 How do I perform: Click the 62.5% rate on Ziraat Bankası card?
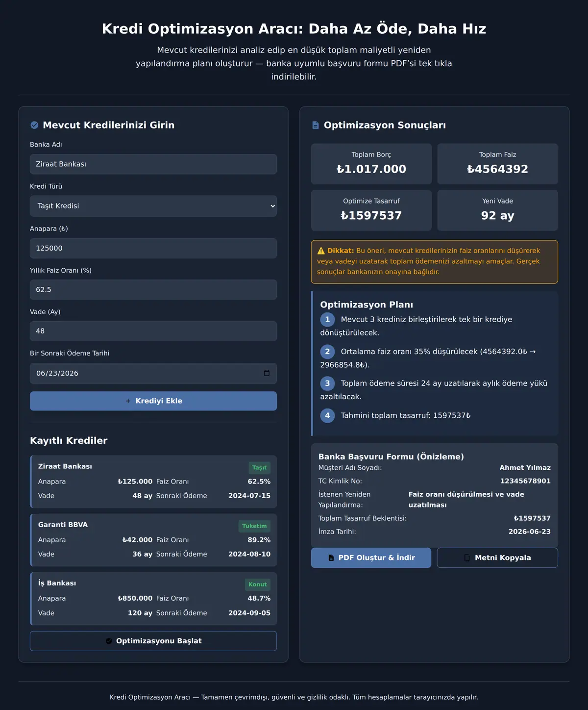(x=259, y=482)
